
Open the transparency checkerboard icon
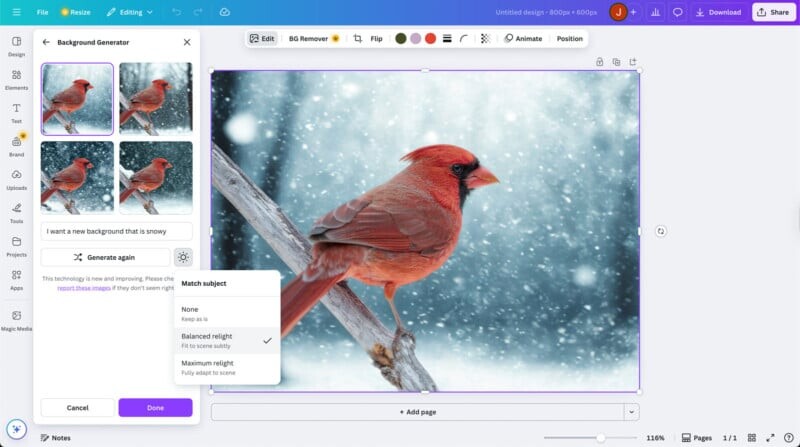[x=485, y=39]
